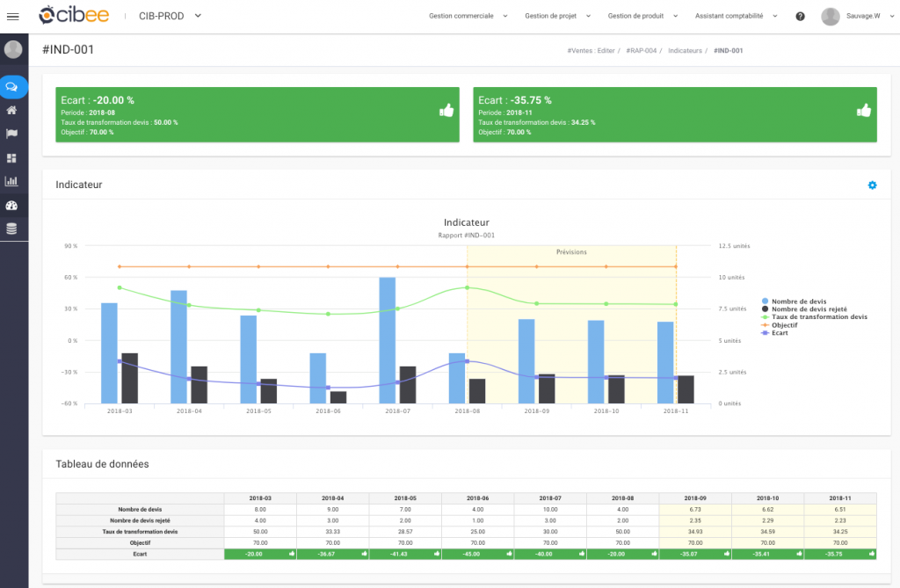Click the thumbs-up on the -20.00 % card

(x=446, y=110)
